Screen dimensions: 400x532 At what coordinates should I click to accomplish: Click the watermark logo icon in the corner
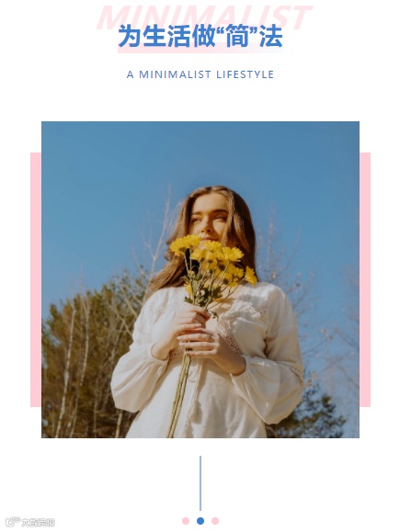point(12,521)
